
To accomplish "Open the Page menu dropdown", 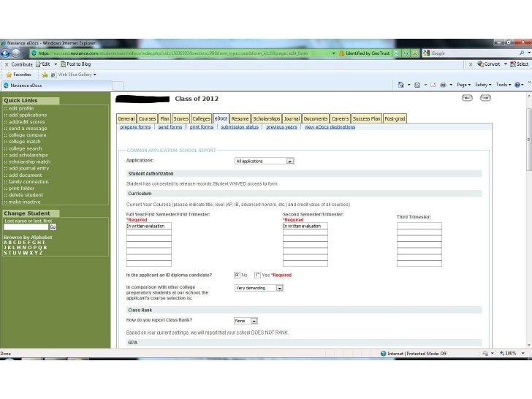I will 463,85.
